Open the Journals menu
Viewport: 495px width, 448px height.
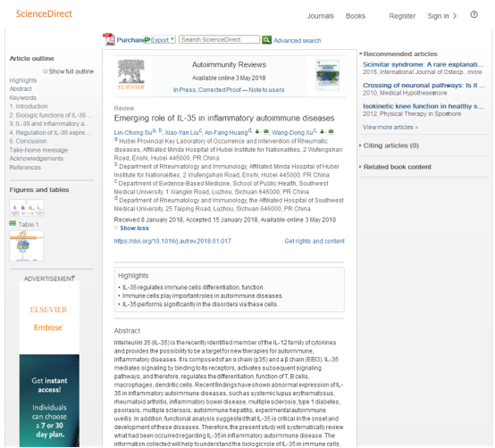321,16
